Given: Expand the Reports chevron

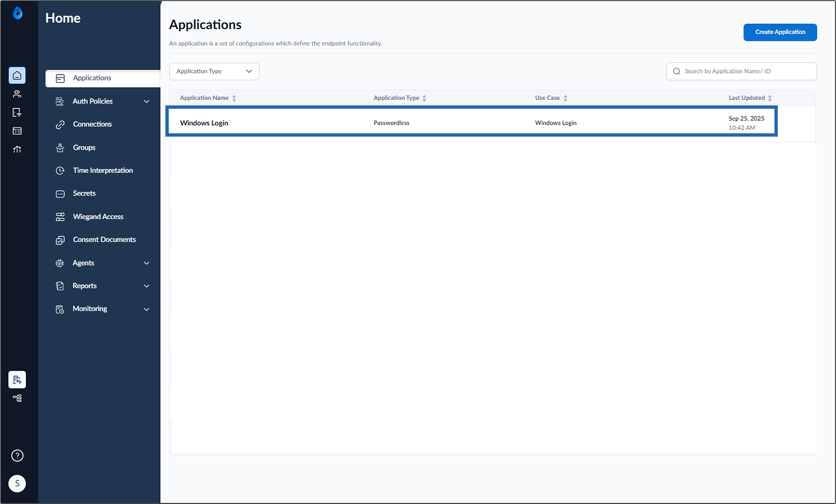Looking at the screenshot, I should click(x=147, y=286).
